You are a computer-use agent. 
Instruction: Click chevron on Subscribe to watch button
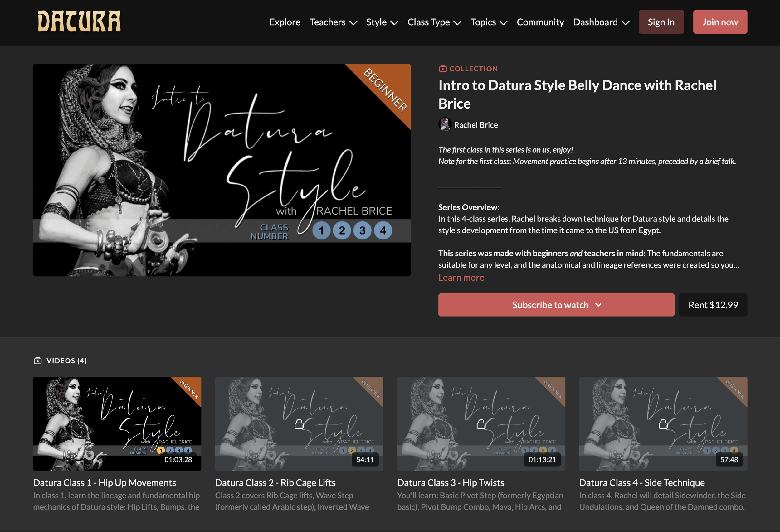[x=598, y=305]
